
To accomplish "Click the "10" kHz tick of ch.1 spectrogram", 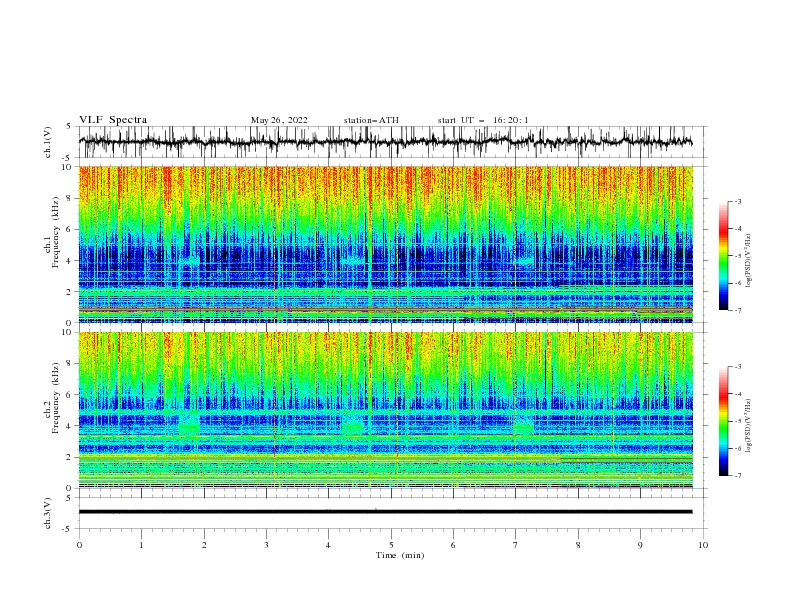I will tap(67, 167).
